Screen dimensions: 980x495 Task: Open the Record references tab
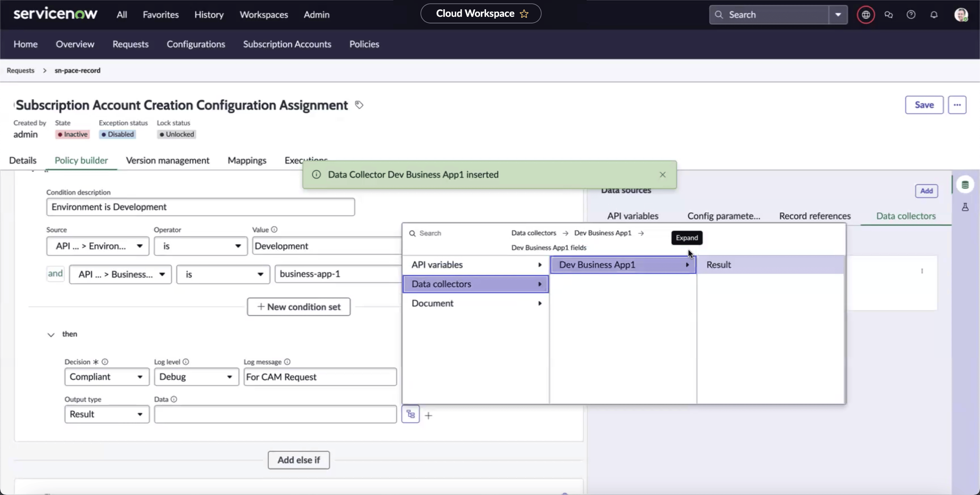click(x=815, y=216)
